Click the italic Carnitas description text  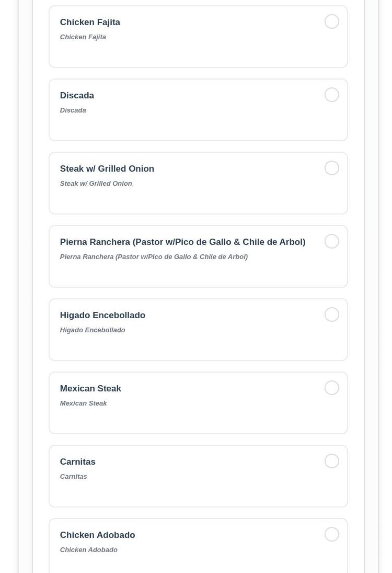tap(74, 477)
